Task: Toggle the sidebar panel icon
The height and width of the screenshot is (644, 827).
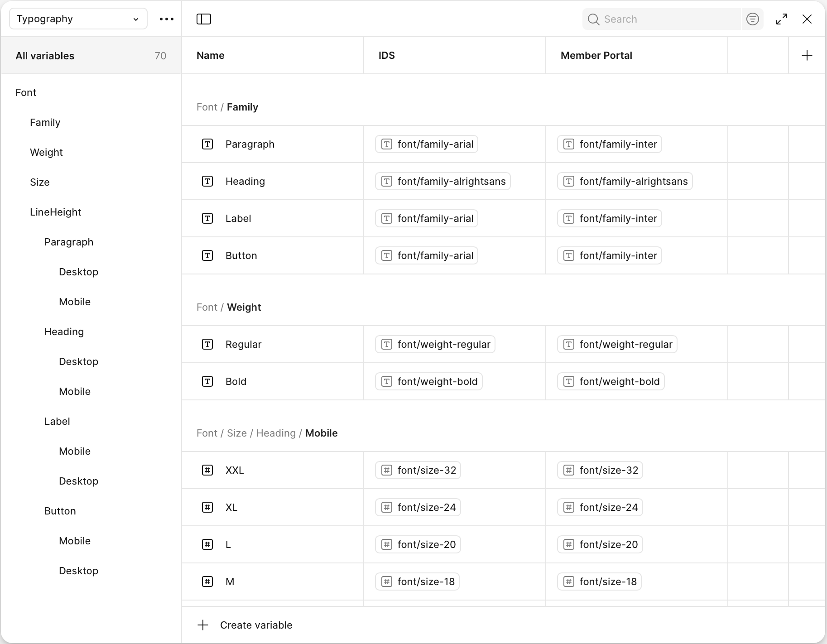Action: click(x=204, y=19)
